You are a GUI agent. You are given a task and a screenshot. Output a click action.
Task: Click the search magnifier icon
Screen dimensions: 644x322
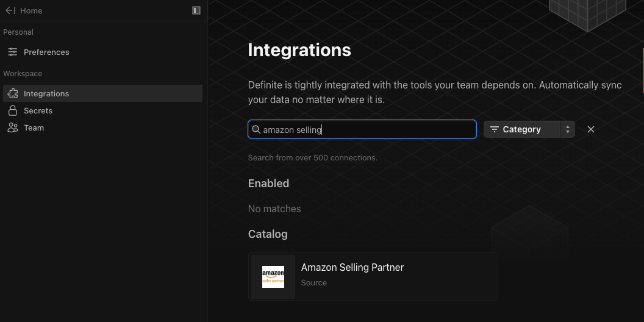coord(256,129)
